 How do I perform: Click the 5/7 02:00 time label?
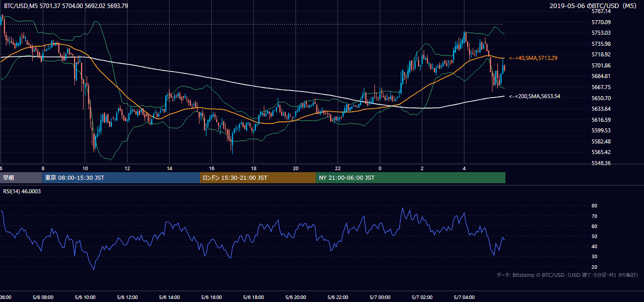click(x=422, y=297)
